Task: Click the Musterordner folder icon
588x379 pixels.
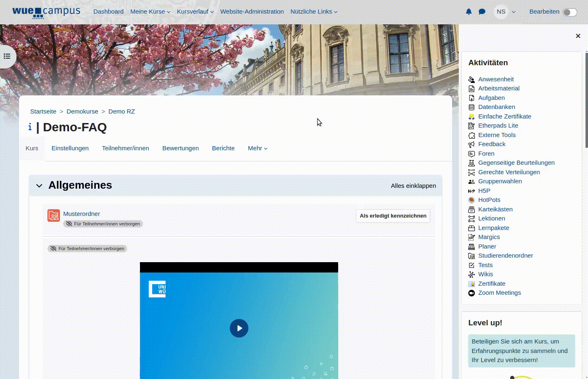Action: [54, 216]
